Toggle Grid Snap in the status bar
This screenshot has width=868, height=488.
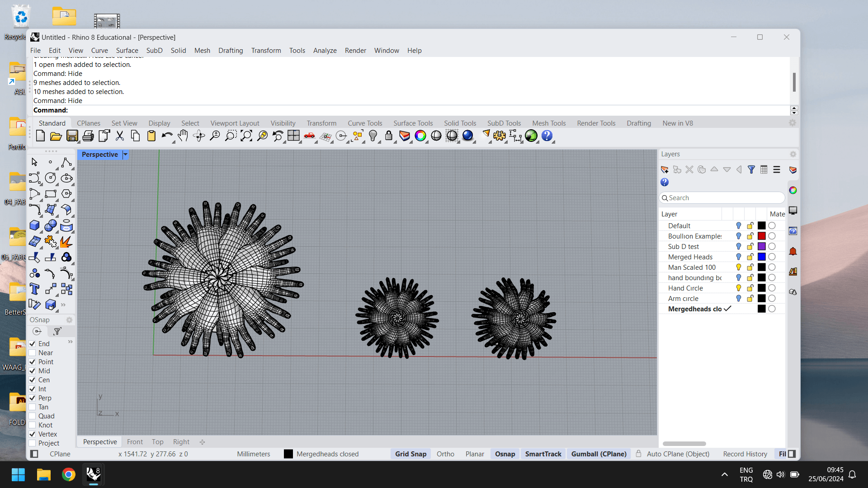pyautogui.click(x=410, y=454)
